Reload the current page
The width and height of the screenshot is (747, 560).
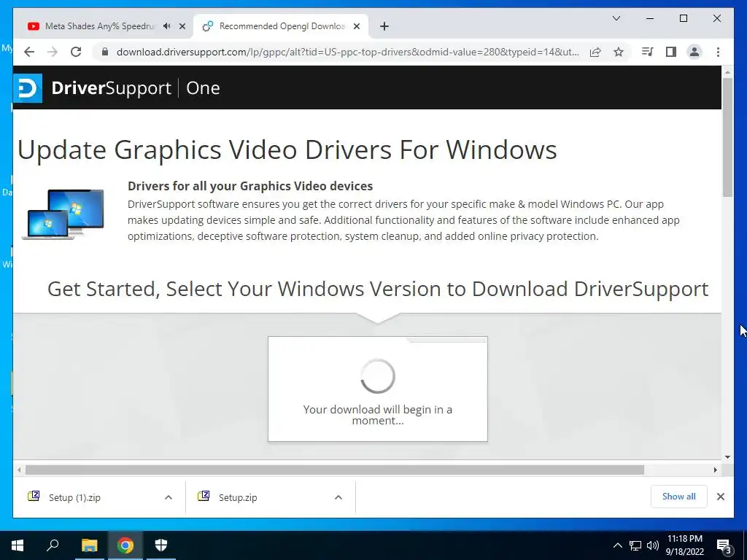[x=76, y=52]
